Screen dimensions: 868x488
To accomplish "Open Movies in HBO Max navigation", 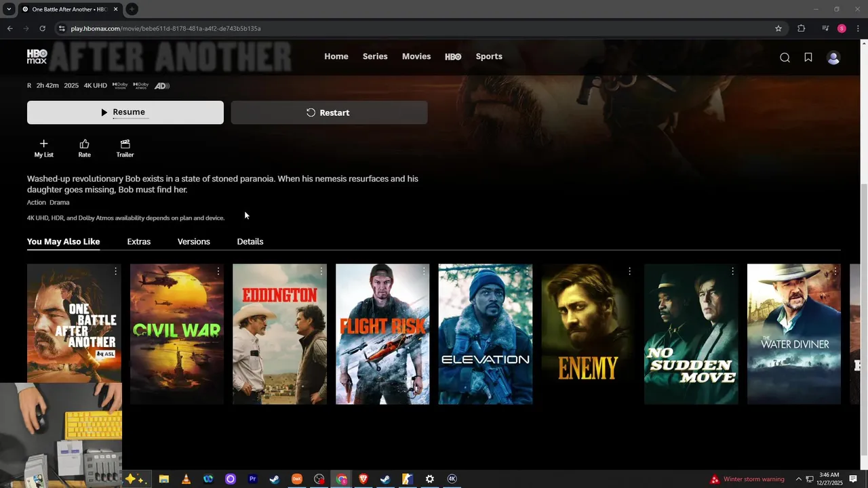I will (x=416, y=57).
